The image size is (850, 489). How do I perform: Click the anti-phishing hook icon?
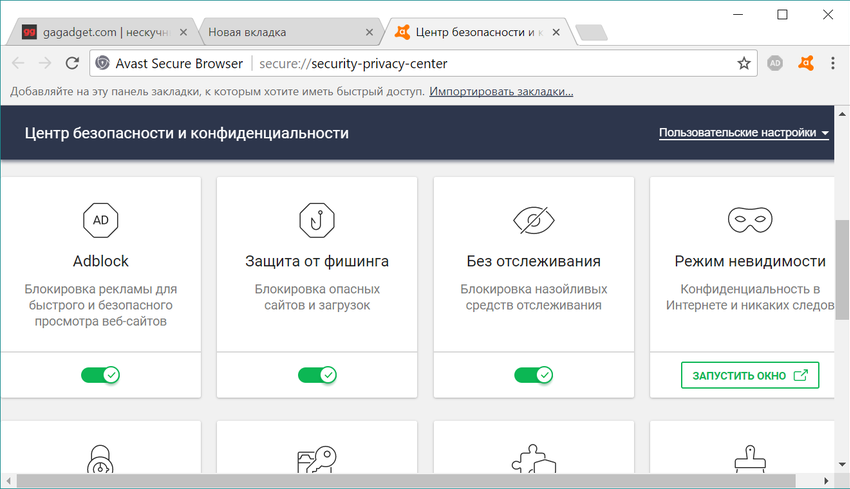(x=317, y=219)
